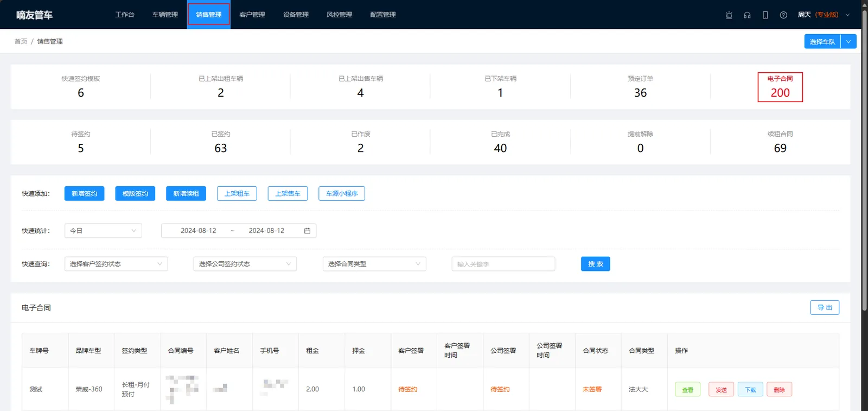Open the 车辆管理 menu
868x411 pixels.
(x=165, y=15)
